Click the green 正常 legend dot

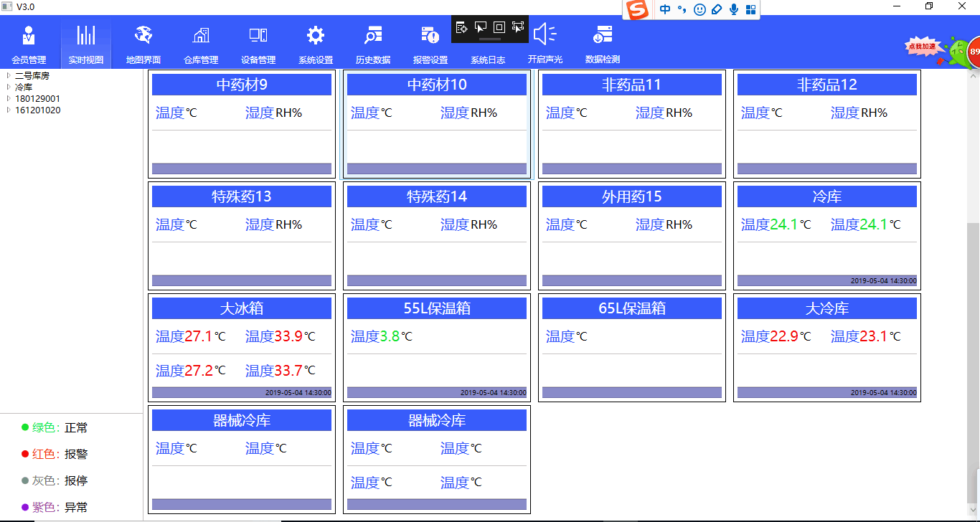click(25, 428)
